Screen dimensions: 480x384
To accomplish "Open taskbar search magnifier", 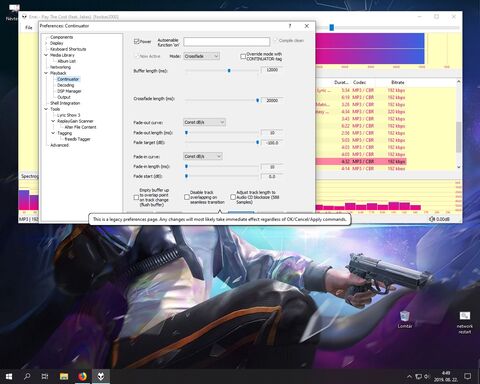I will (x=27, y=376).
